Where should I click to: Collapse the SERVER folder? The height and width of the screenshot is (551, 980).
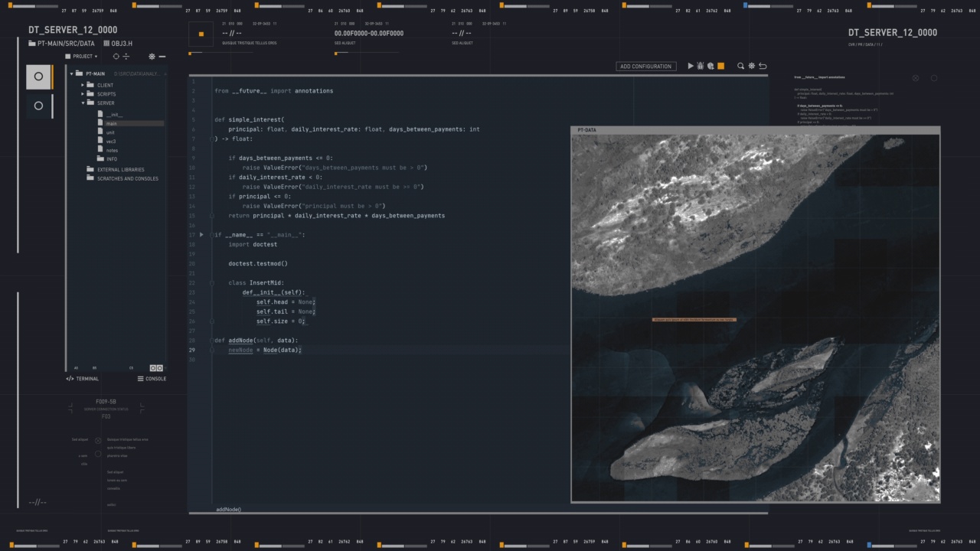point(83,103)
